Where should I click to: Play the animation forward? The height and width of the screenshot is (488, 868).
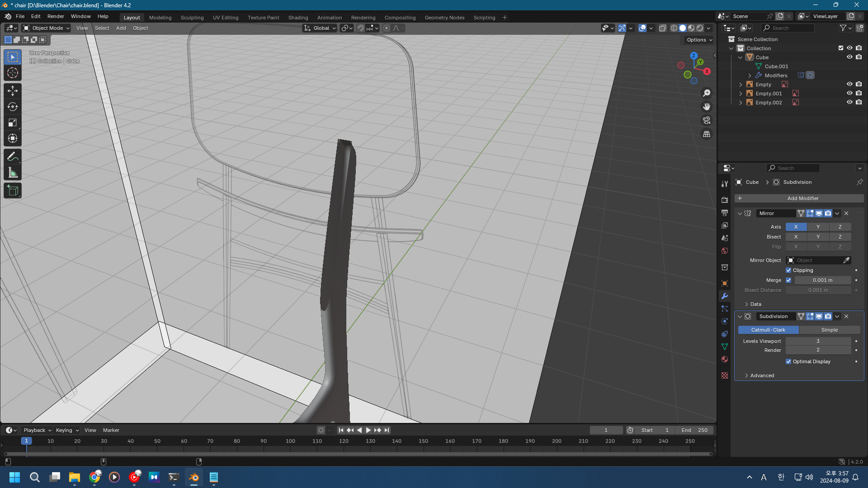pos(368,430)
